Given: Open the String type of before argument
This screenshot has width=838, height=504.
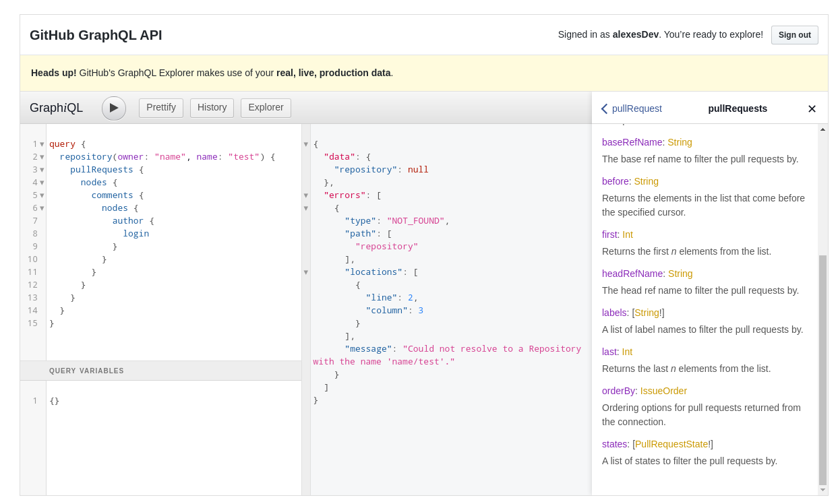Looking at the screenshot, I should coord(646,181).
